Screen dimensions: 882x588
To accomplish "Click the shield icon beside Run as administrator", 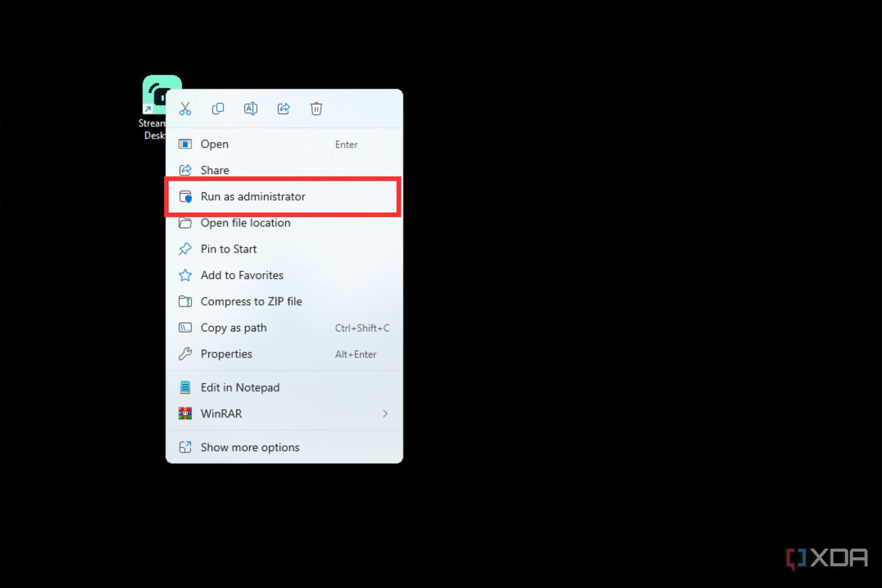I will (x=186, y=196).
